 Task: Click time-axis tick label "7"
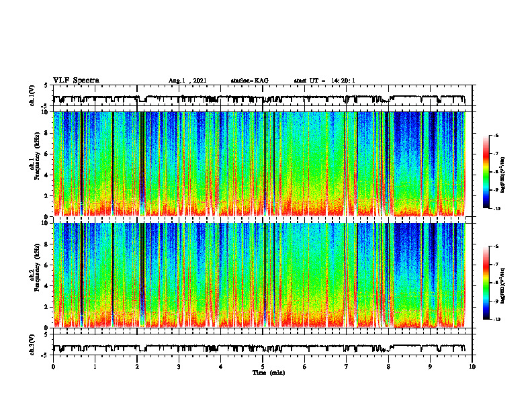347,367
